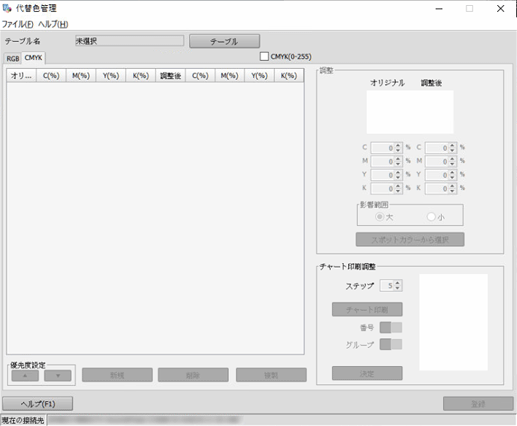
Task: Click the original/adjusted color preview swatch
Action: [x=410, y=112]
